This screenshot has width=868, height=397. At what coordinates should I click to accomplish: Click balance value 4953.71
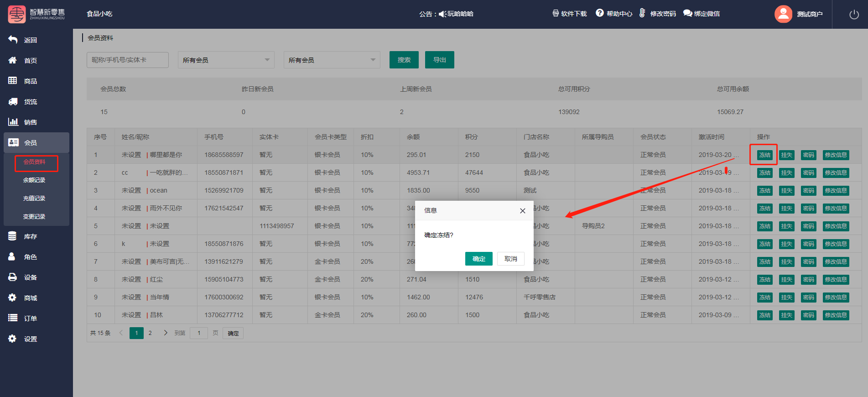(x=418, y=172)
